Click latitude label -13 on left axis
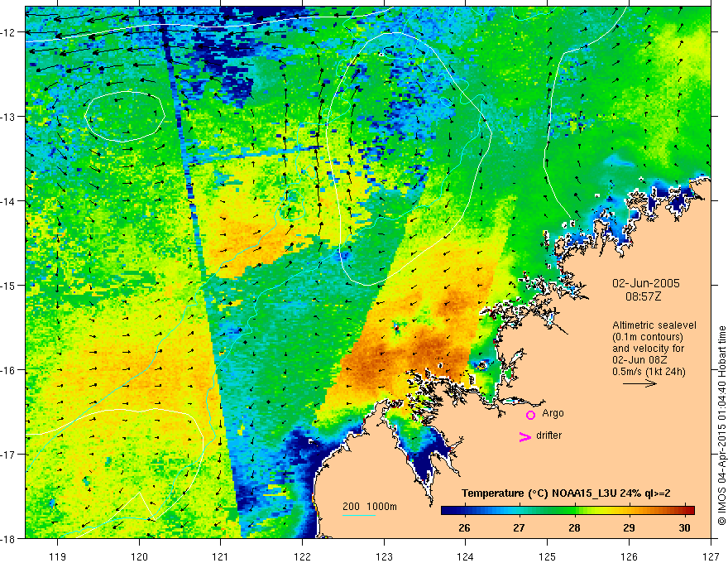Viewport: 728px width, 563px height. [x=9, y=117]
